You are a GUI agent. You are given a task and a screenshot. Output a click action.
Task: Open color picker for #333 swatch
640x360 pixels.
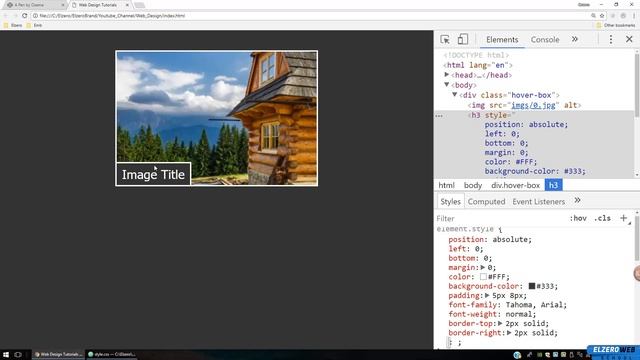(531, 286)
